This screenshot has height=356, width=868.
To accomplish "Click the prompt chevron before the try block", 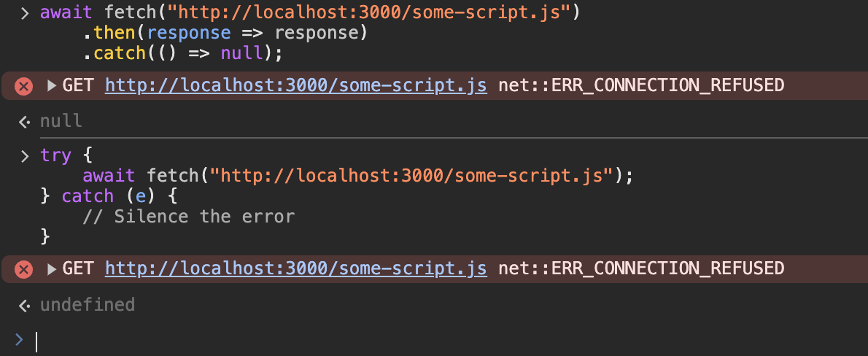I will pos(24,156).
